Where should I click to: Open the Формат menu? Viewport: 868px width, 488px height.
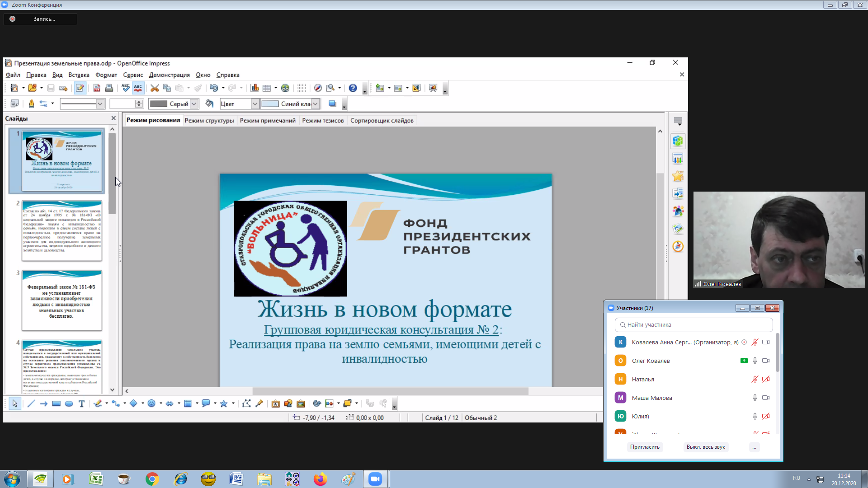click(x=106, y=75)
